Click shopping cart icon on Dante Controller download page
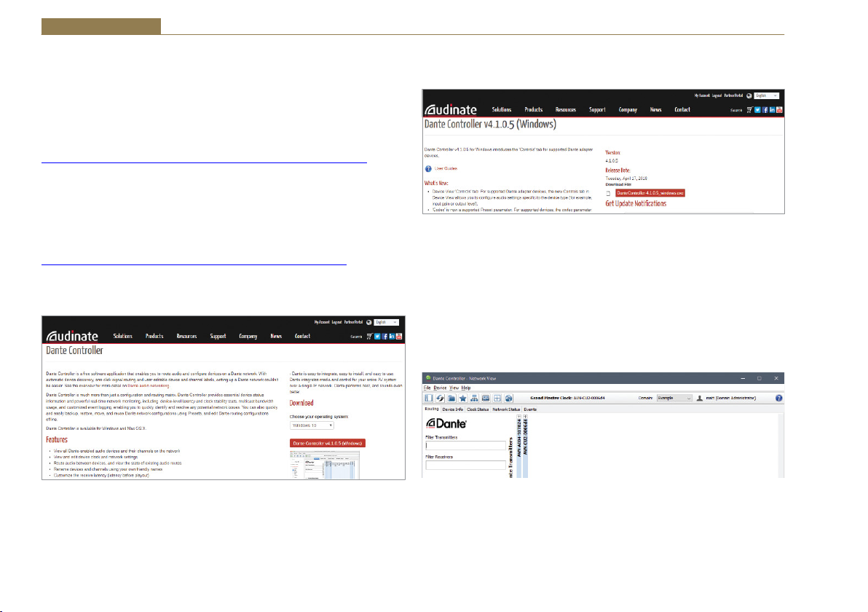The height and width of the screenshot is (612, 868). (x=369, y=336)
